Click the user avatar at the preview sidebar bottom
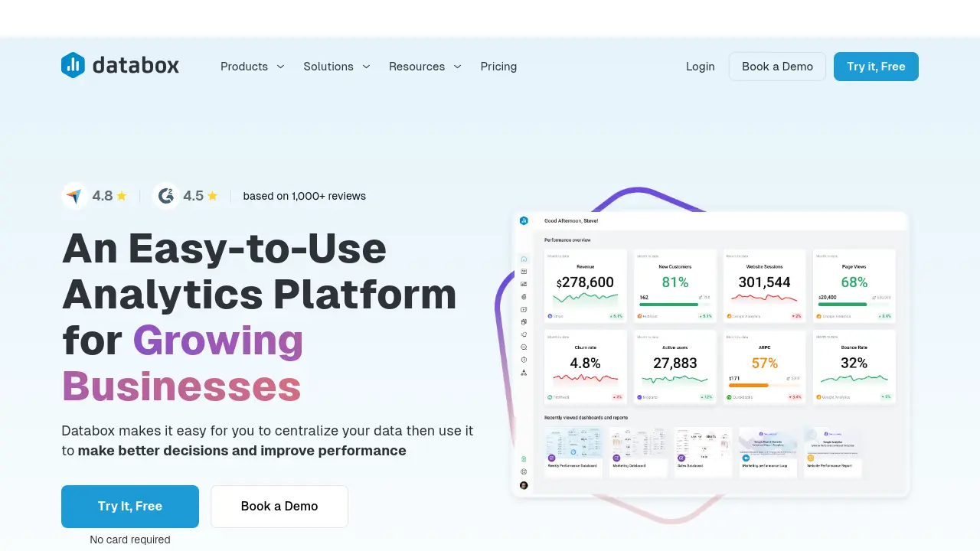Image resolution: width=980 pixels, height=551 pixels. [524, 485]
